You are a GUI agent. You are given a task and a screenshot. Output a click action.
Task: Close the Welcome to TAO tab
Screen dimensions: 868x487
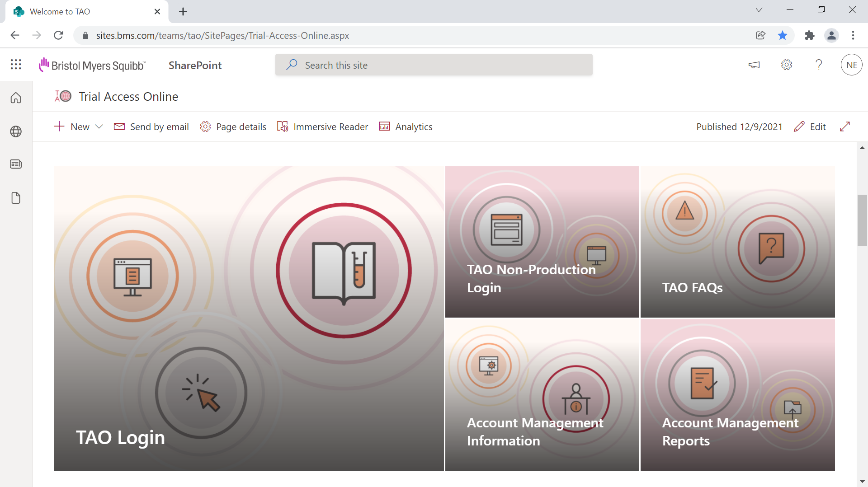point(157,12)
